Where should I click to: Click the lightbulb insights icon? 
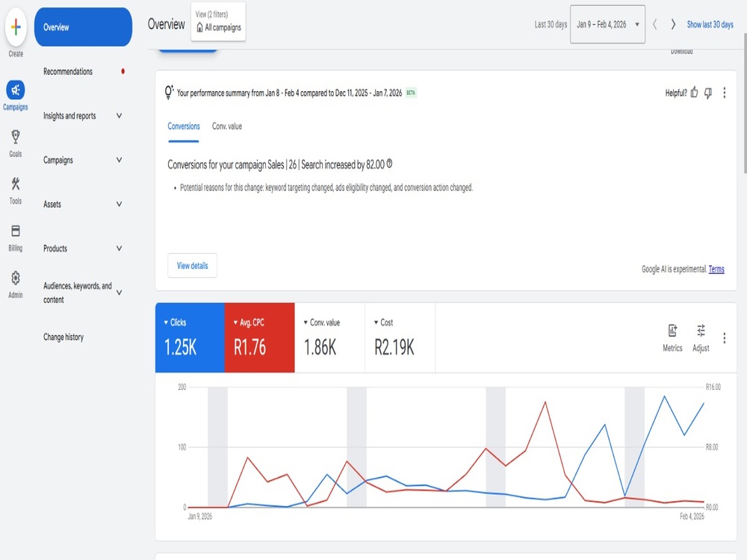click(x=169, y=92)
